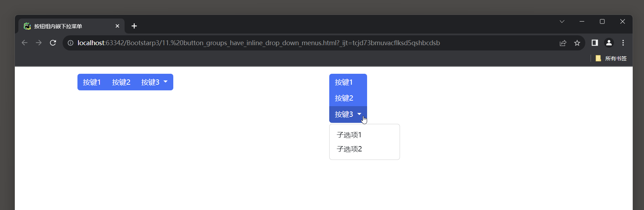Image resolution: width=644 pixels, height=210 pixels.
Task: Bookmark this page with the star icon
Action: (x=577, y=43)
